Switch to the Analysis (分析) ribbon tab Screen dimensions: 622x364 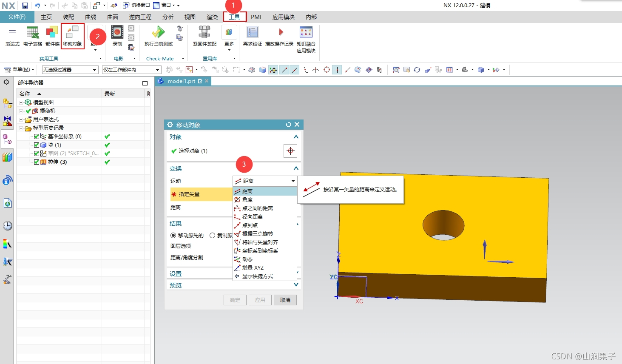coord(168,17)
